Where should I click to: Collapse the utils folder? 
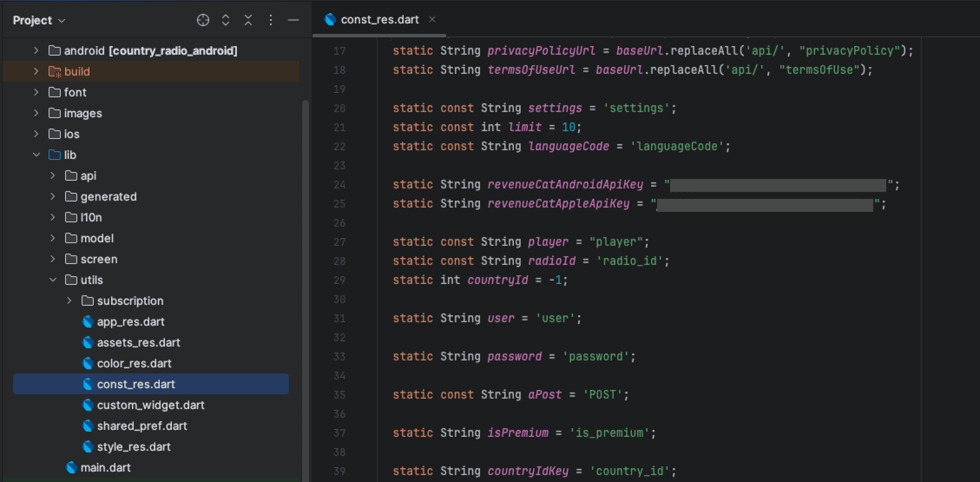click(53, 280)
